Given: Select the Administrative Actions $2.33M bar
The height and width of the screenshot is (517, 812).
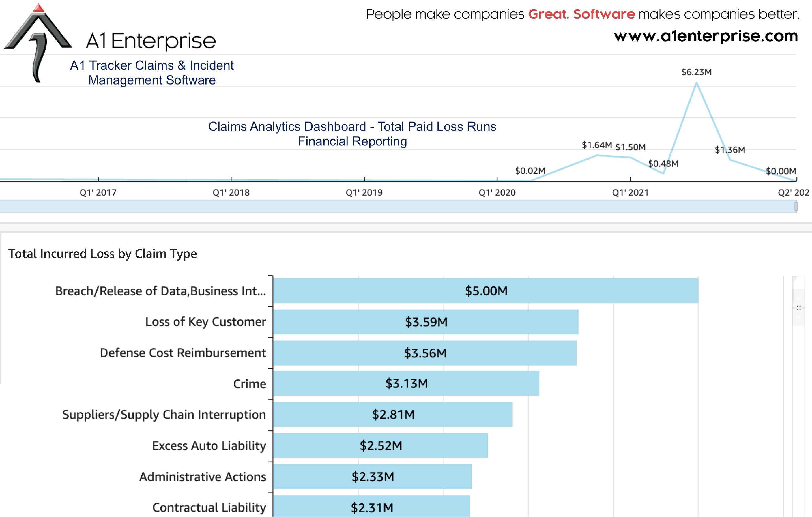Looking at the screenshot, I should point(372,477).
